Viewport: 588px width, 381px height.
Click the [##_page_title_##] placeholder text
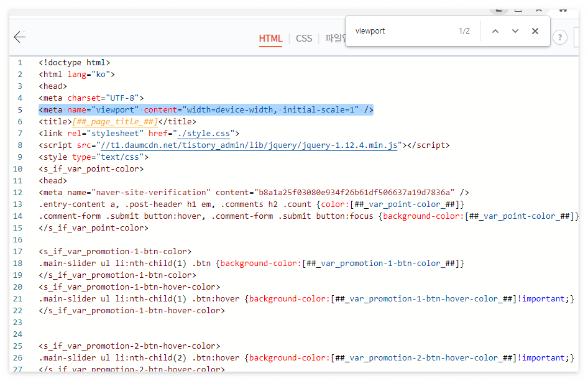pos(115,121)
